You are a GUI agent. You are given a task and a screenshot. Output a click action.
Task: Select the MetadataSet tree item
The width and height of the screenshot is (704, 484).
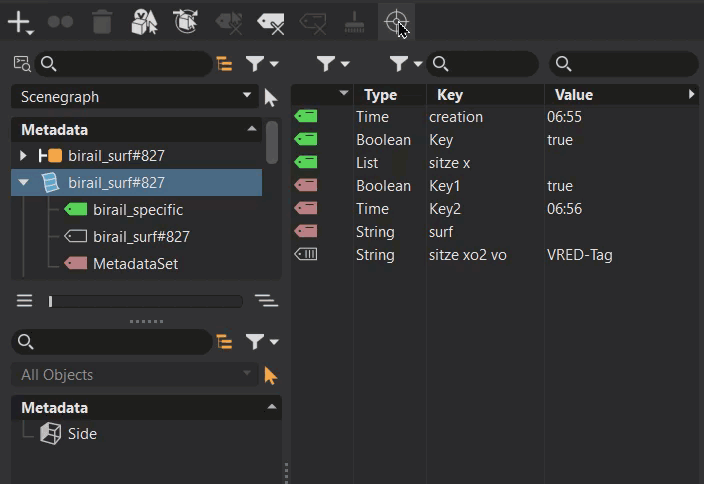coord(135,264)
